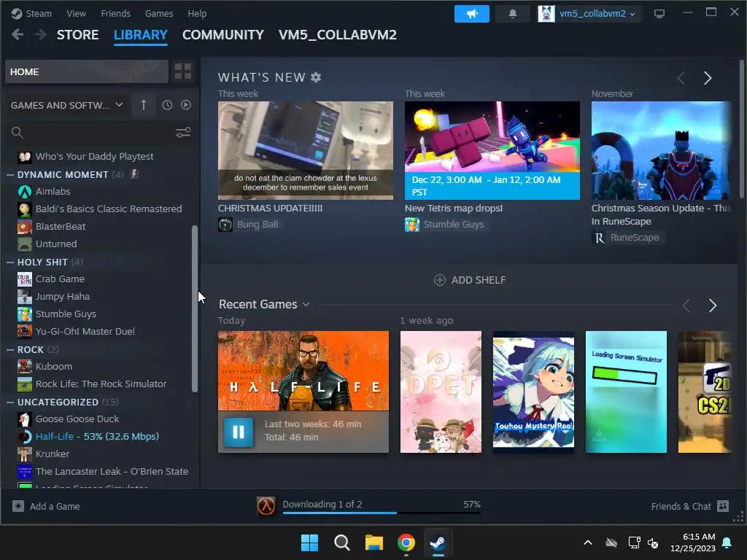The width and height of the screenshot is (747, 560).
Task: Open advanced filter settings sliders icon
Action: [183, 133]
